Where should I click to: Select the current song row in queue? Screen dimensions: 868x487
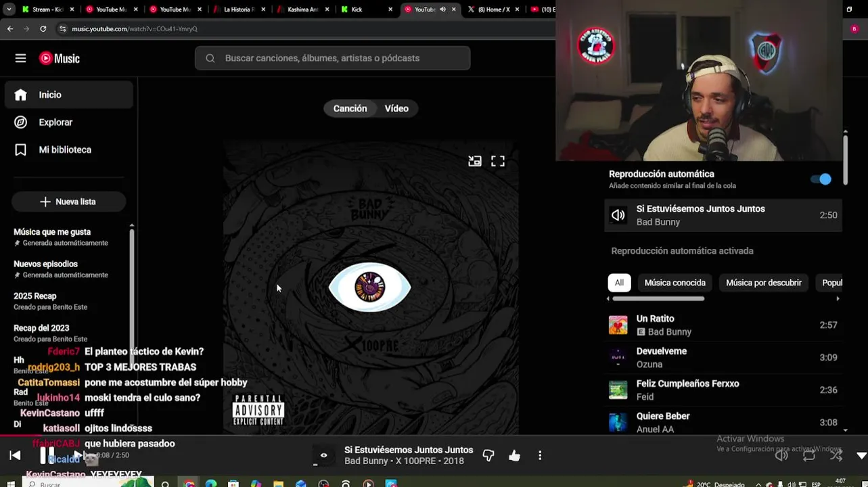coord(723,215)
